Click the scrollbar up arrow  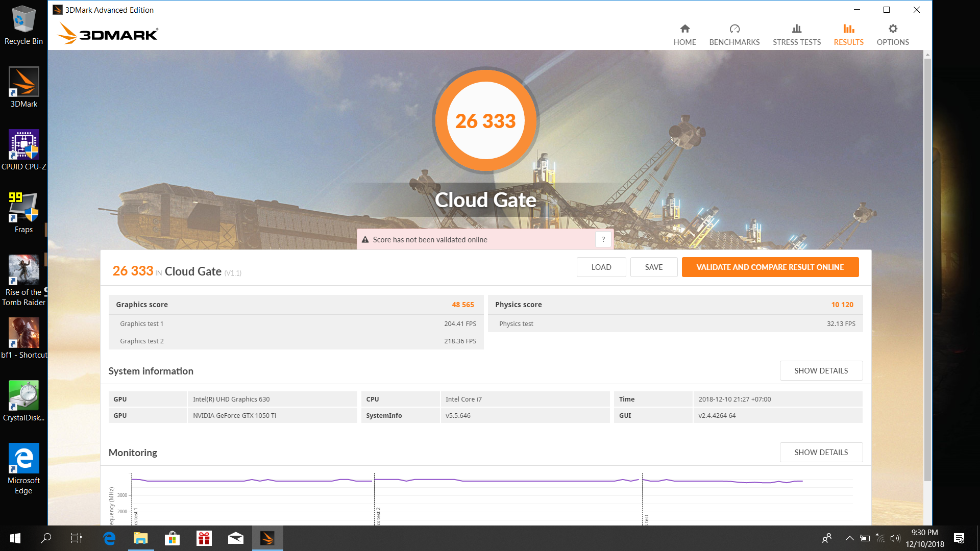(x=927, y=54)
